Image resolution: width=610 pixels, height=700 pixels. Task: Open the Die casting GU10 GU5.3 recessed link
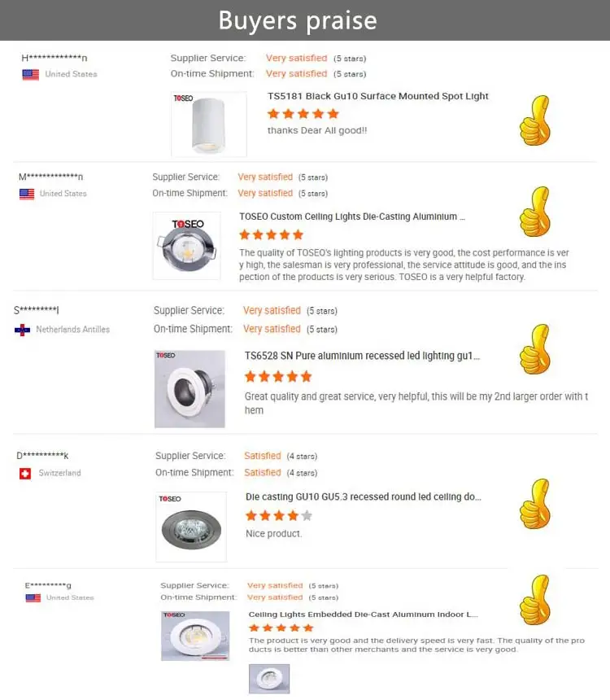pyautogui.click(x=363, y=496)
